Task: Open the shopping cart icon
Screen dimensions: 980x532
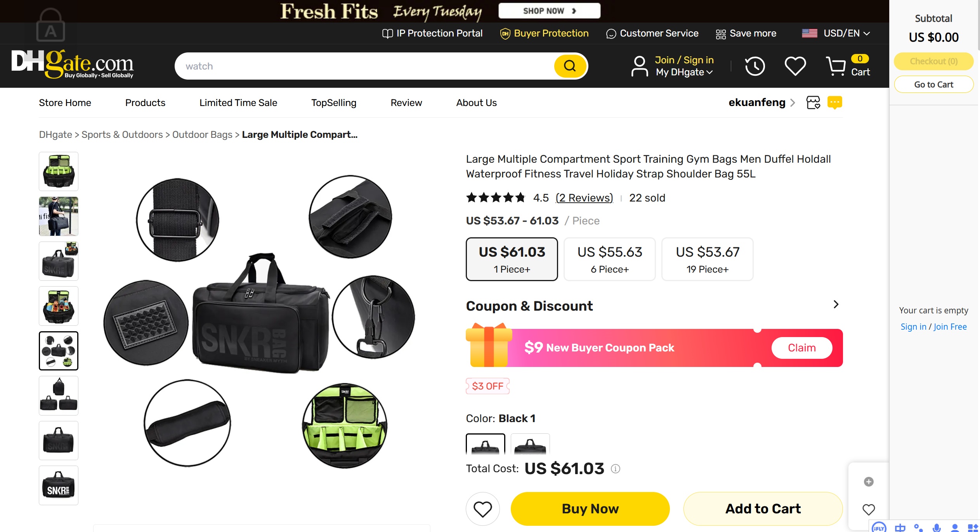Action: coord(836,66)
